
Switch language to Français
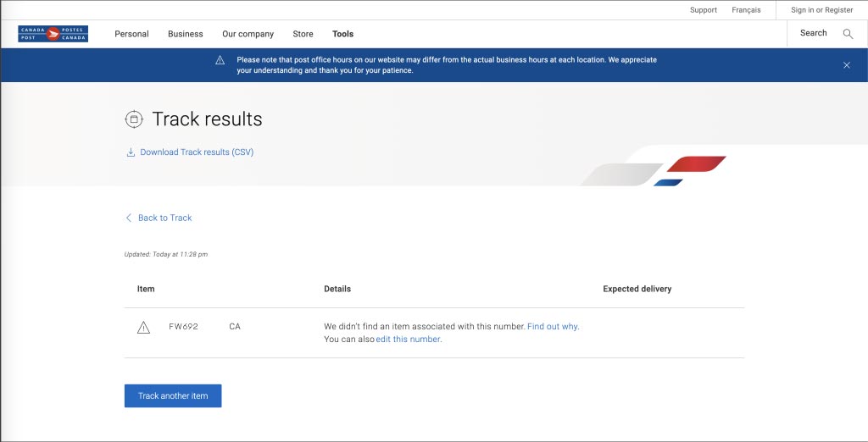pyautogui.click(x=746, y=10)
